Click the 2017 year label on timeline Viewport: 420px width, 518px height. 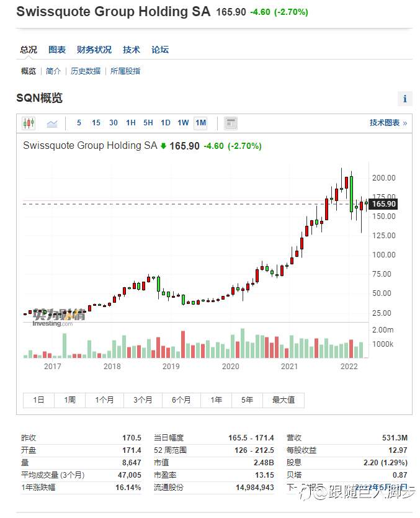pyautogui.click(x=53, y=367)
